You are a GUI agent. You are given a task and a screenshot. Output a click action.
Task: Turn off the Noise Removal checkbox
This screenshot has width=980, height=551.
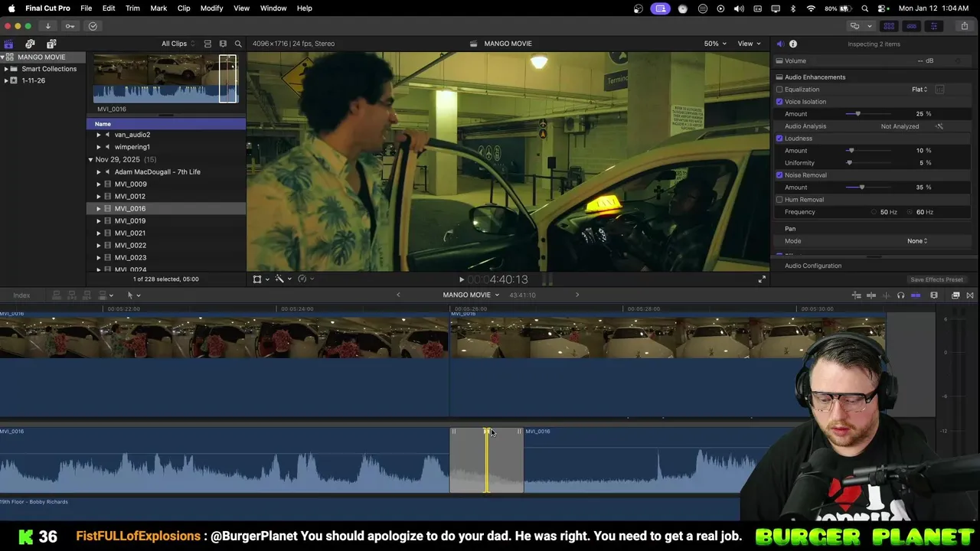[779, 175]
